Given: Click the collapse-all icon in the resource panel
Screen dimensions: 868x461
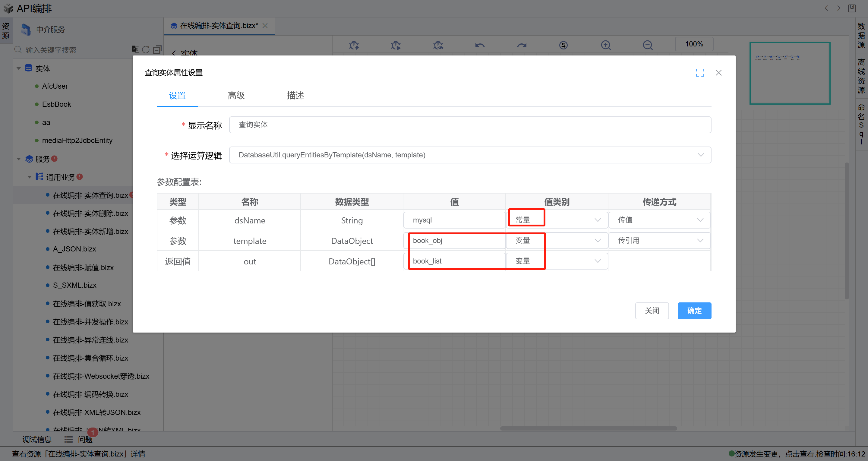Looking at the screenshot, I should click(x=157, y=49).
